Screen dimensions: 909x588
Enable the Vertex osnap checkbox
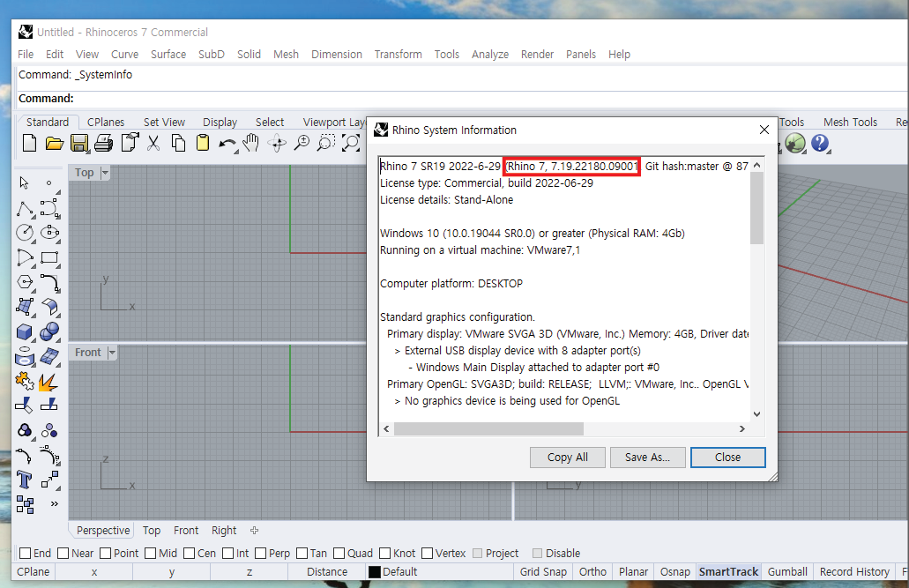[428, 554]
